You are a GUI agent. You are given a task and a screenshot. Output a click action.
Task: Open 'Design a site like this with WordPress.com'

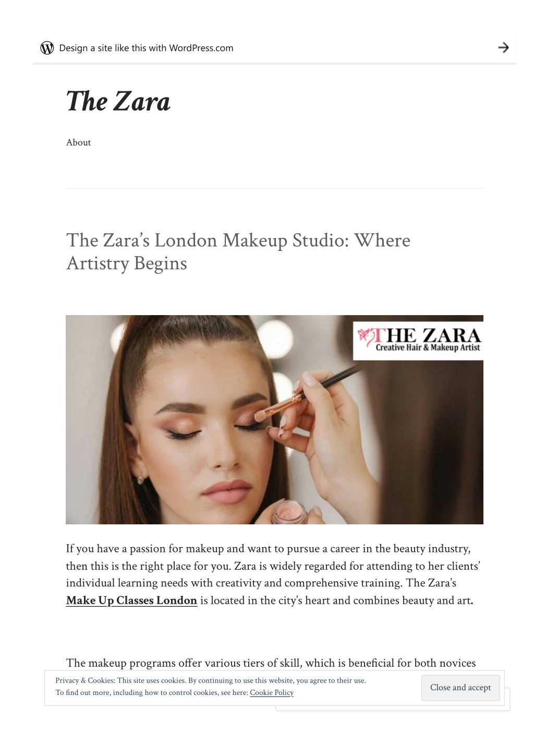coord(146,48)
